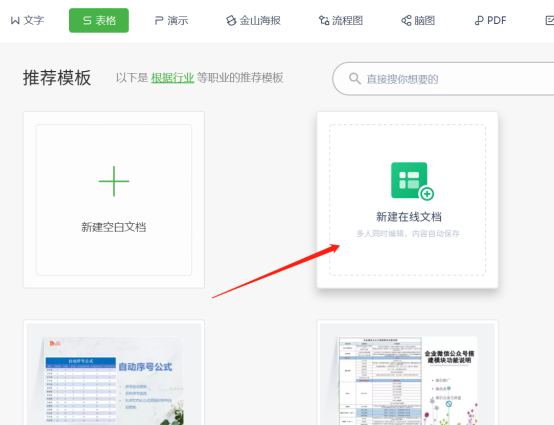Click the 流程图 flowchart icon
Screen dimensions: 554x425
coord(324,20)
